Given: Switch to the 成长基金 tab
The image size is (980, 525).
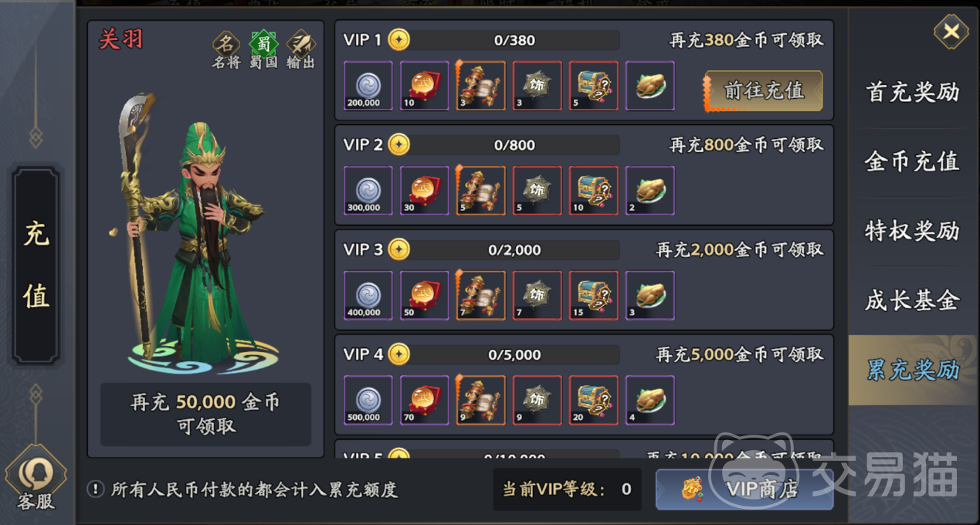Looking at the screenshot, I should 912,300.
